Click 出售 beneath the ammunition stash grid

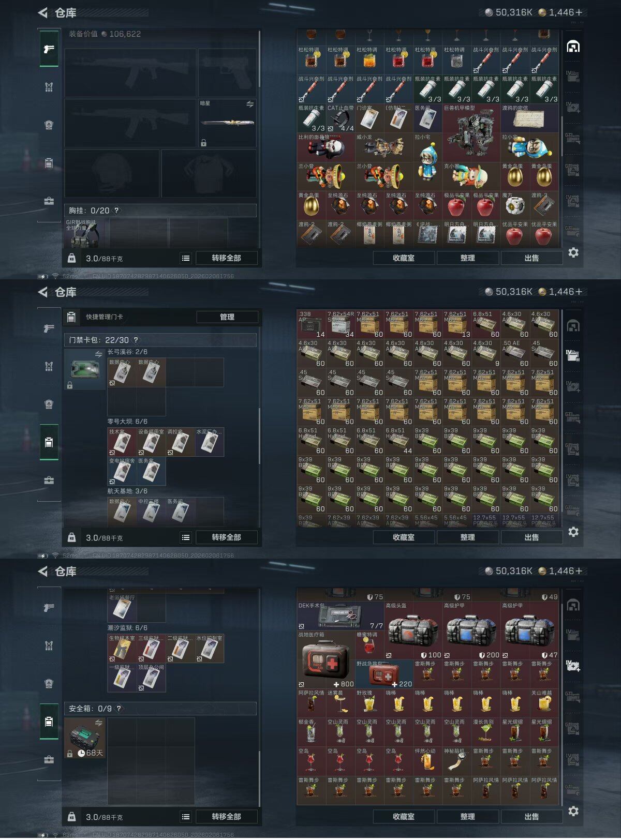(x=531, y=537)
